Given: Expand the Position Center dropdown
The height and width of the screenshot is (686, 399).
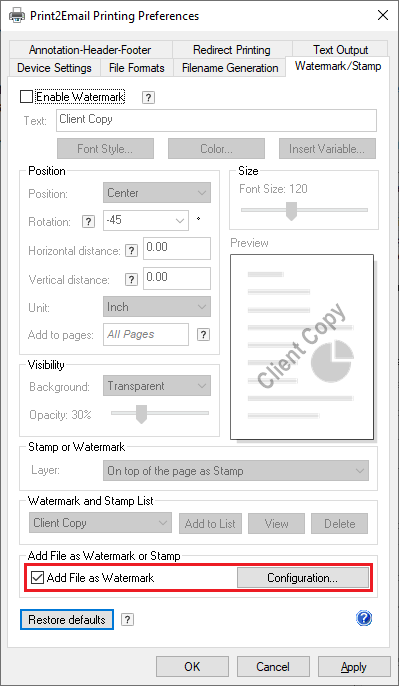Looking at the screenshot, I should (157, 193).
